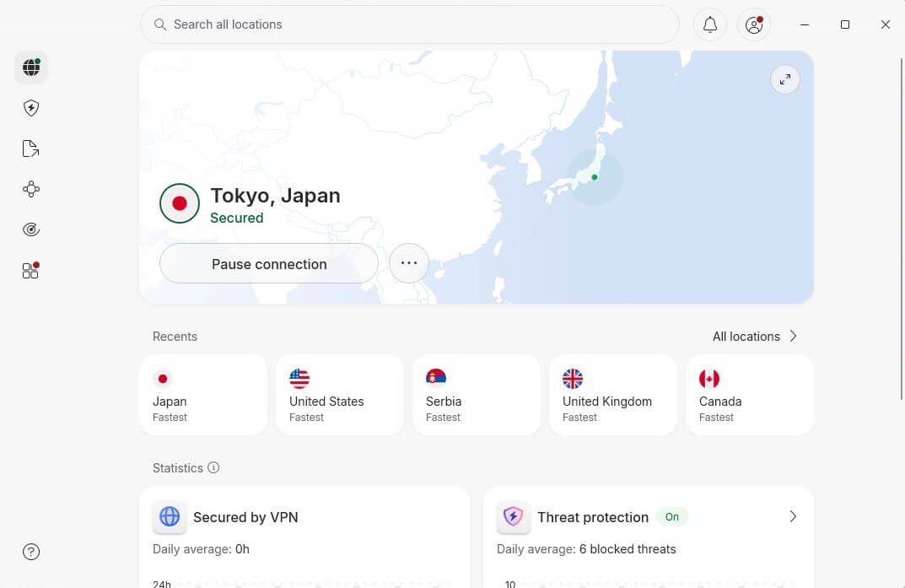Open the account profile icon
905x588 pixels.
click(754, 24)
